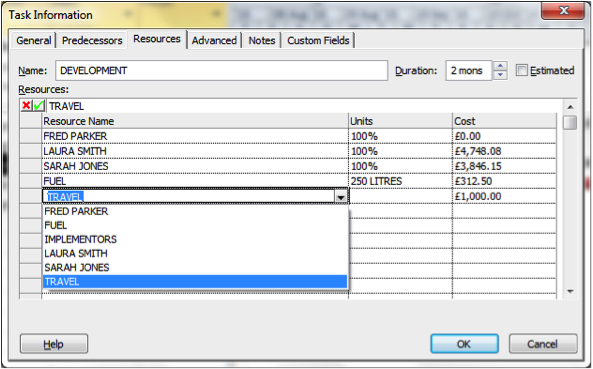Open the TRAVEL resource name dropdown arrow
Screen dimensions: 593x369
(341, 197)
